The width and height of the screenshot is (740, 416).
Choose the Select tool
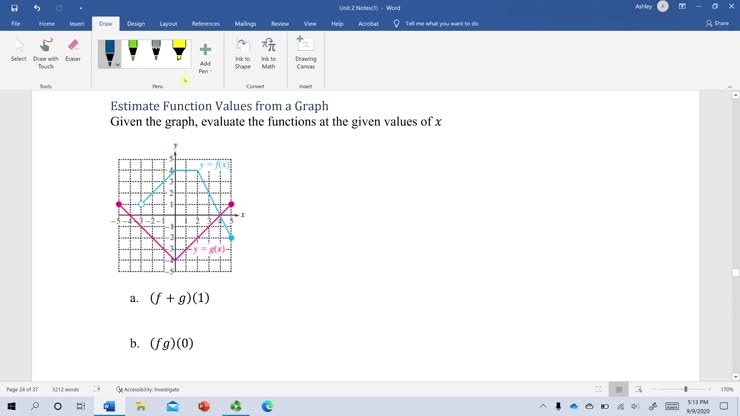coord(19,51)
